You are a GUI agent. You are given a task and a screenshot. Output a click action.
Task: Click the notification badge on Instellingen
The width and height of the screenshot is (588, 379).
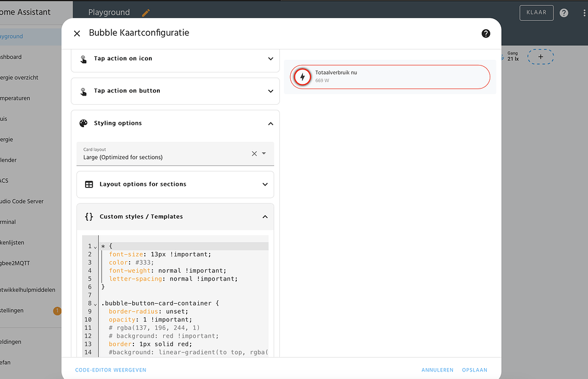(57, 311)
